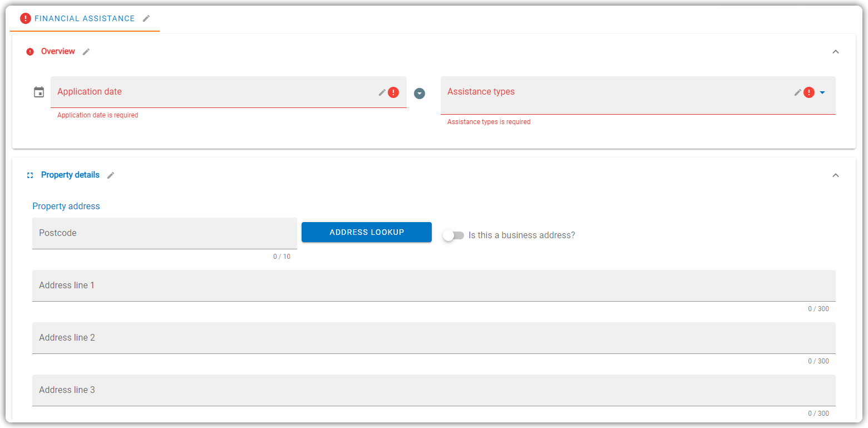This screenshot has width=868, height=428.
Task: Click the red error icon on Financial Assistance tab
Action: pos(26,18)
